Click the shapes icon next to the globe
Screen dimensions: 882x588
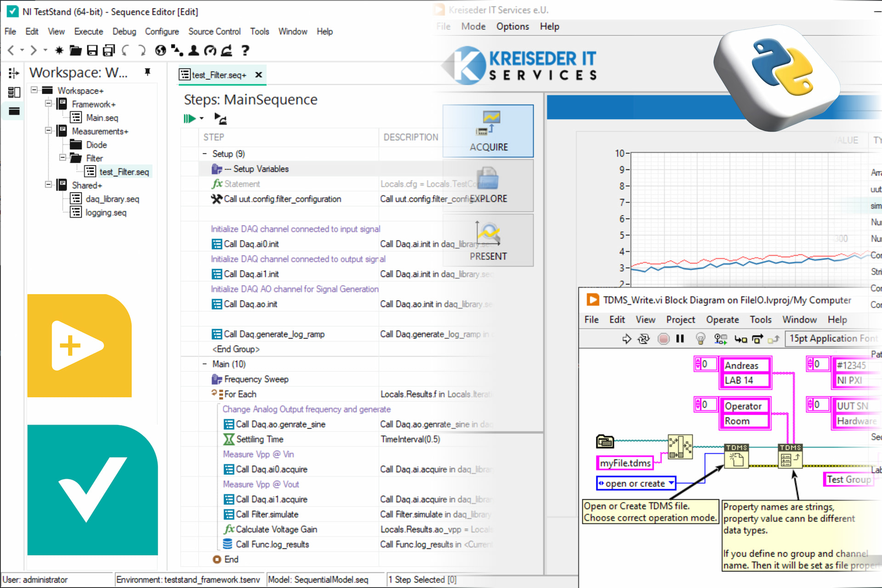coord(177,50)
